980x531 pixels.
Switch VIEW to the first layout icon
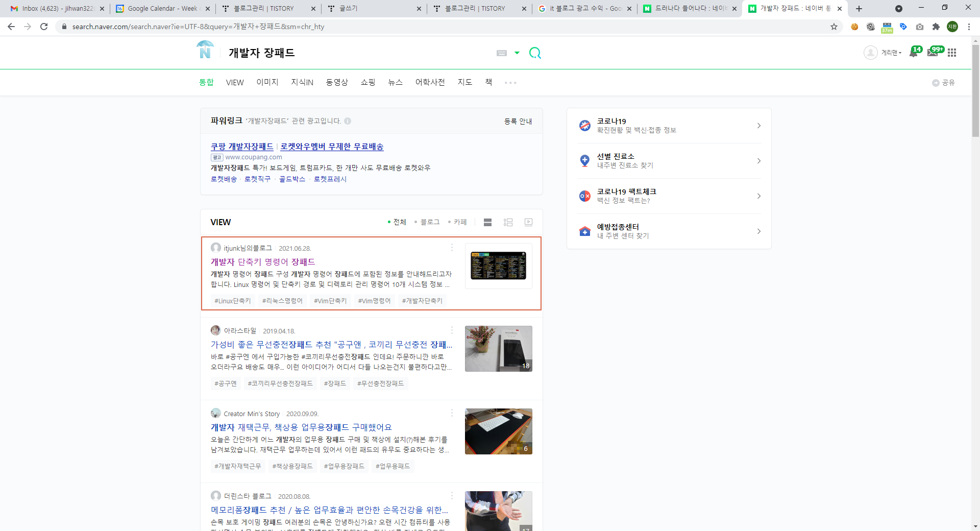[x=487, y=222]
